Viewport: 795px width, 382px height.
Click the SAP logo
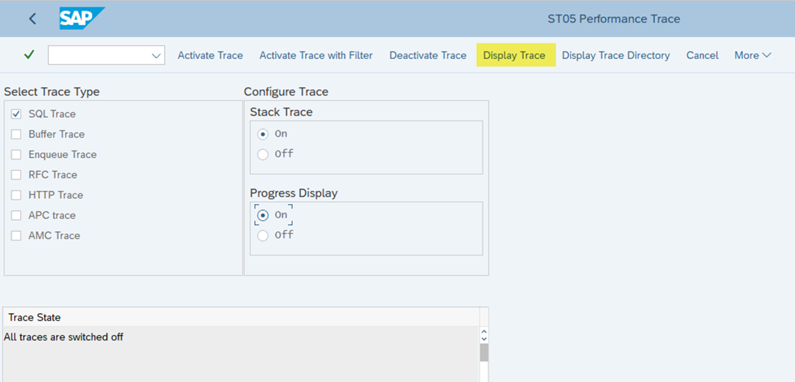point(82,19)
